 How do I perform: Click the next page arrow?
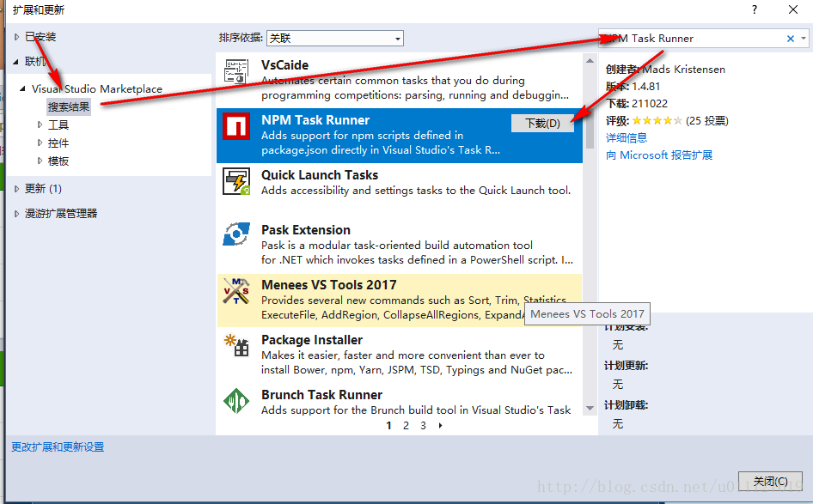tap(441, 426)
